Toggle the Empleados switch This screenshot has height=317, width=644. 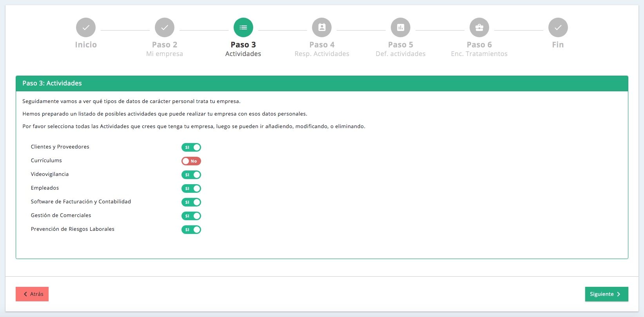191,188
